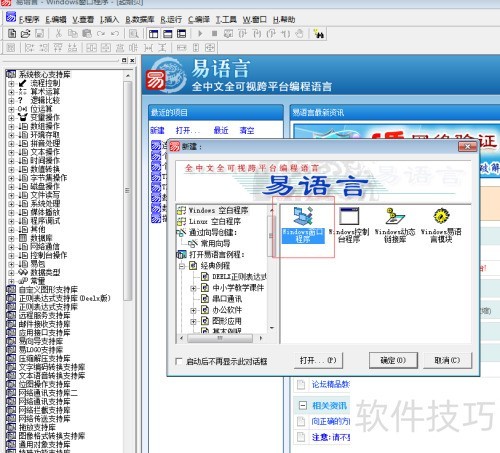Click the new file toolbar icon
Screen dimensions: 500x453
[x=12, y=34]
